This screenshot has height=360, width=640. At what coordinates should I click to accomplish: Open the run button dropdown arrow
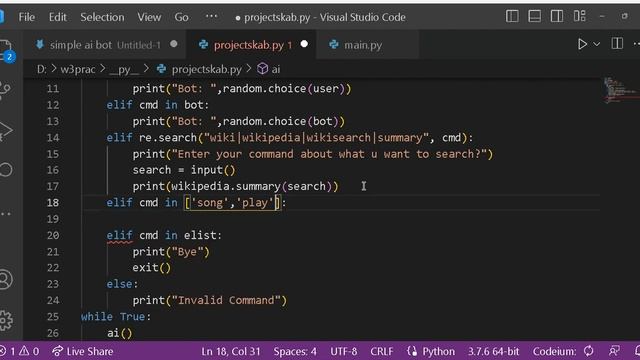pos(597,44)
